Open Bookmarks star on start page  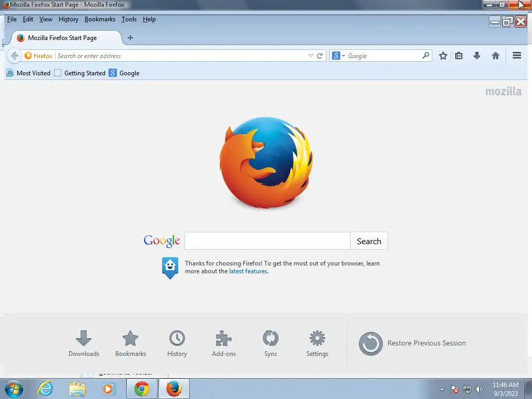point(130,343)
